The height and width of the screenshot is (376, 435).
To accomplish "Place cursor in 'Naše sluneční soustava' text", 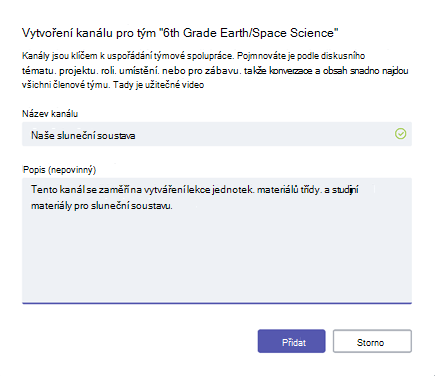I will point(83,135).
